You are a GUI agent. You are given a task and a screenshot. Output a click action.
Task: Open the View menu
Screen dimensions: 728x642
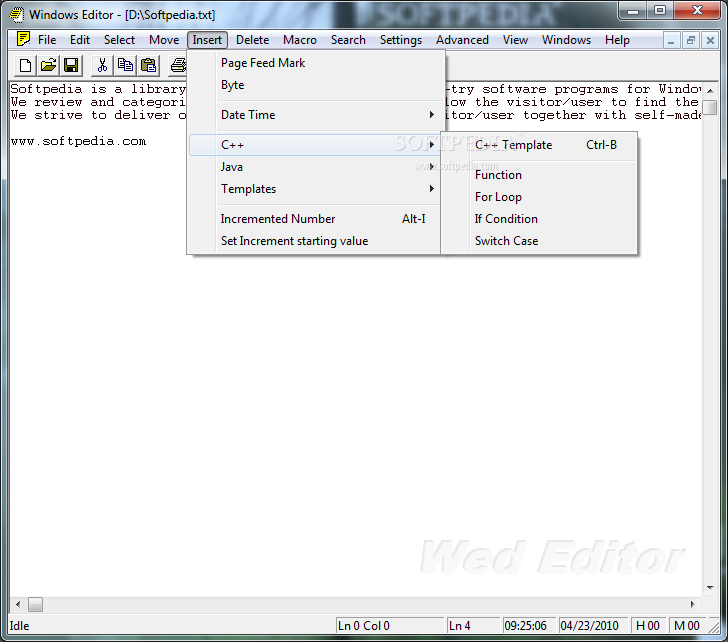pyautogui.click(x=515, y=40)
